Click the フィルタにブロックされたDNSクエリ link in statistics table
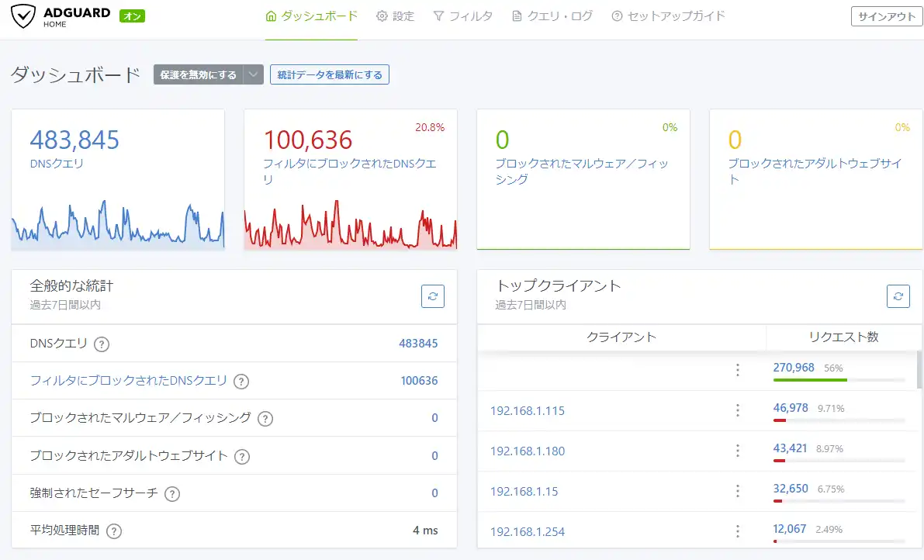This screenshot has height=560, width=924. click(x=129, y=380)
